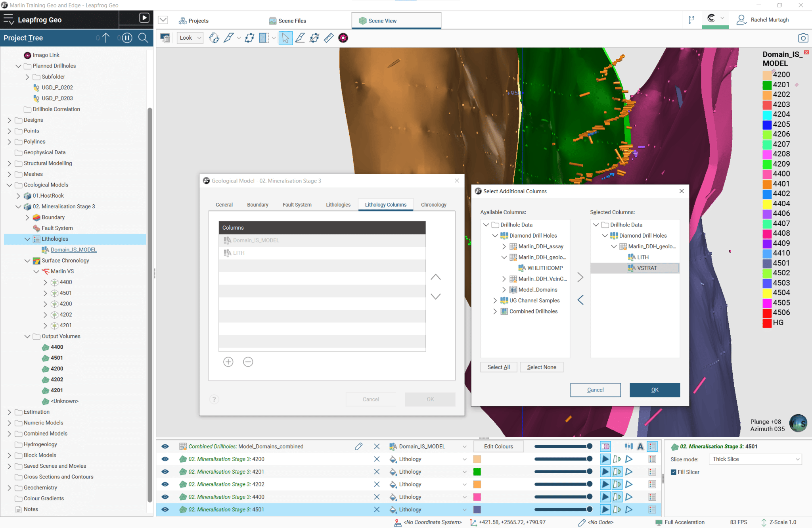Image resolution: width=812 pixels, height=528 pixels.
Task: Click Select All button
Action: pos(498,367)
